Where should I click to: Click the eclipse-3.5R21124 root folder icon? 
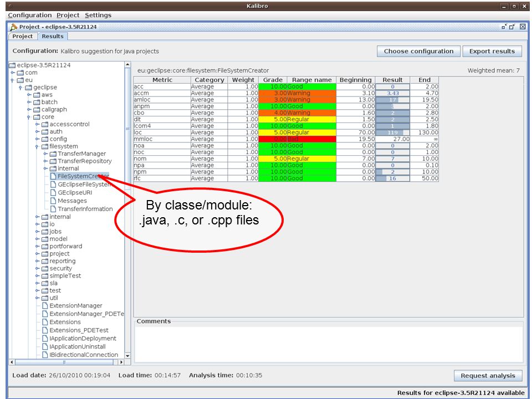click(13, 65)
